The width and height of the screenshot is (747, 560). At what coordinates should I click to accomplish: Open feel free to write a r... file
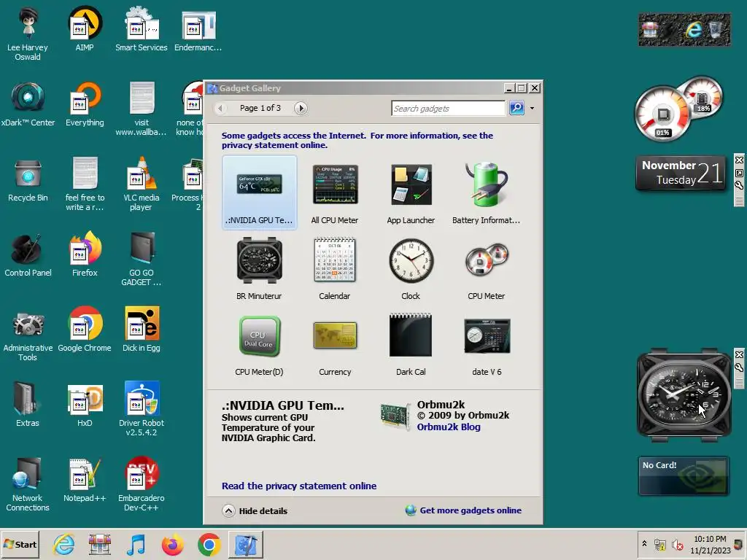[x=85, y=184]
